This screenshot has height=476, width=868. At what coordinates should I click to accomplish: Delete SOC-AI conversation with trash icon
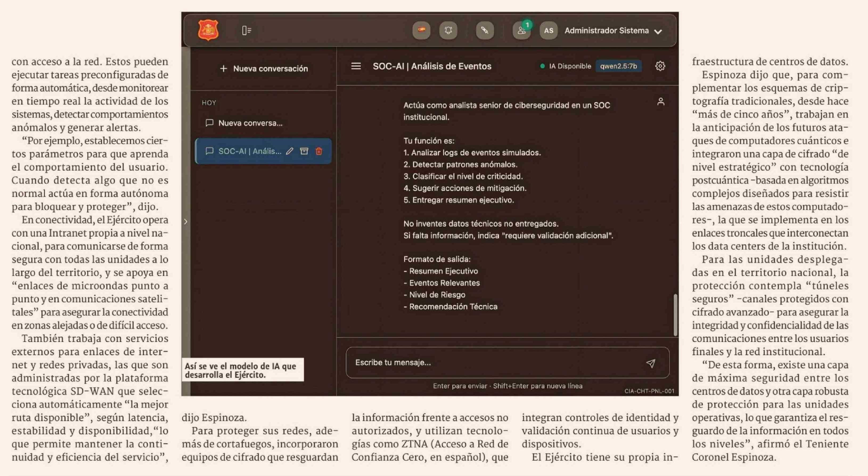(319, 151)
